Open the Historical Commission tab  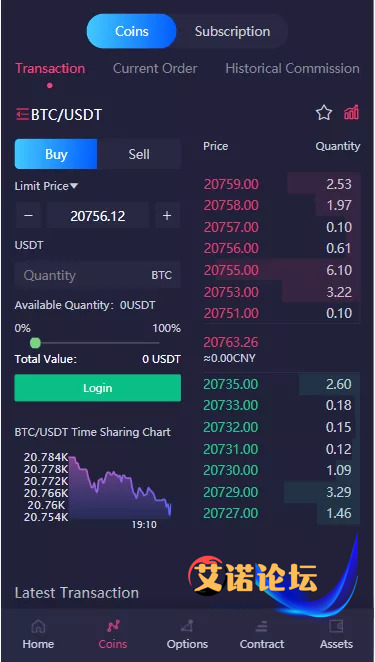pyautogui.click(x=292, y=68)
